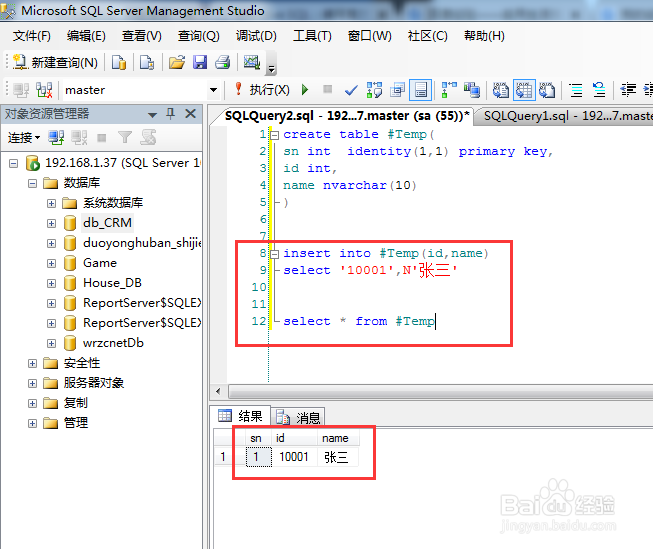Click the Object Explorer refresh icon
653x549 pixels.
(x=148, y=137)
